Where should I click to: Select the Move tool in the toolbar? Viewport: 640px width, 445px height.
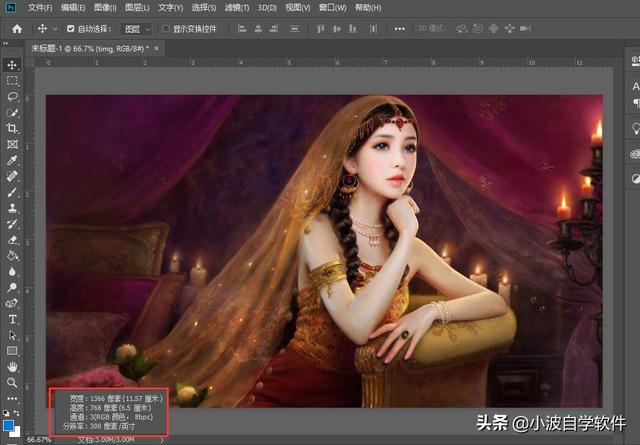pos(12,65)
